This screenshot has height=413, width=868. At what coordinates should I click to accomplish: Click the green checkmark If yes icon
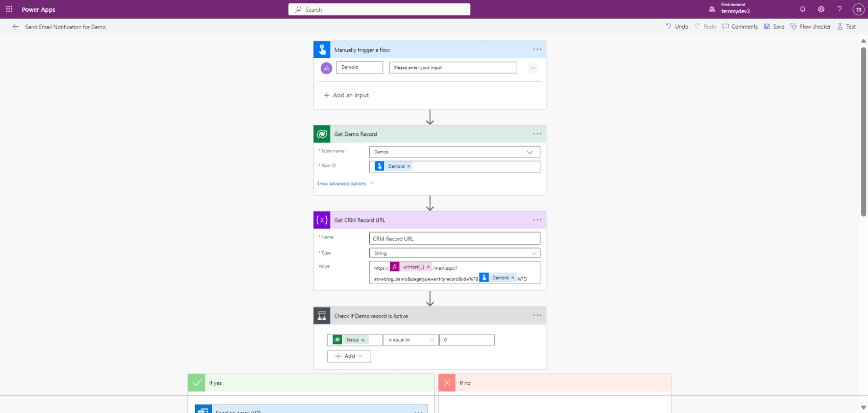tap(197, 383)
